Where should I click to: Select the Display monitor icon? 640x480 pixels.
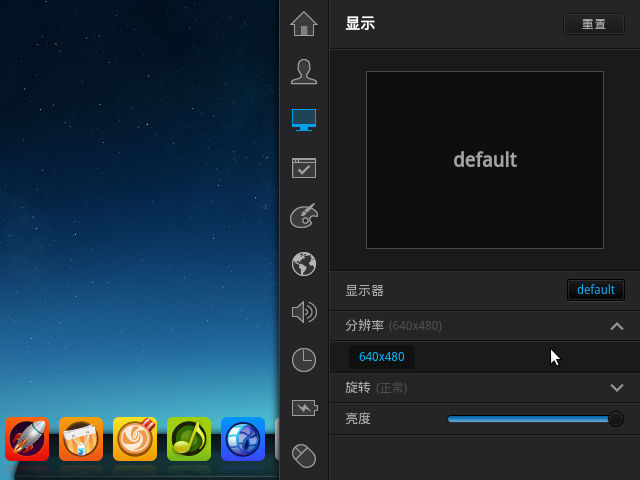pyautogui.click(x=304, y=120)
